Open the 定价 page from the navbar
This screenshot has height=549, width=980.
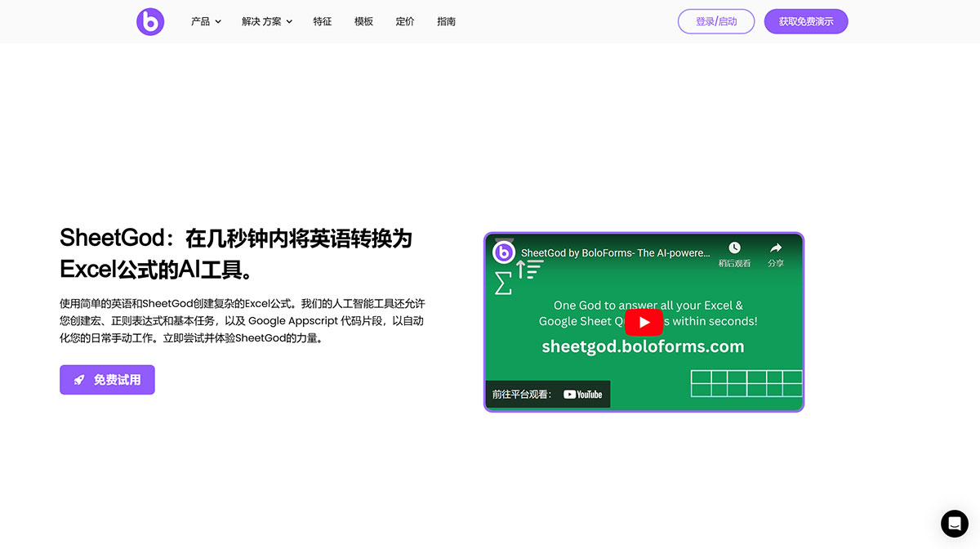404,21
